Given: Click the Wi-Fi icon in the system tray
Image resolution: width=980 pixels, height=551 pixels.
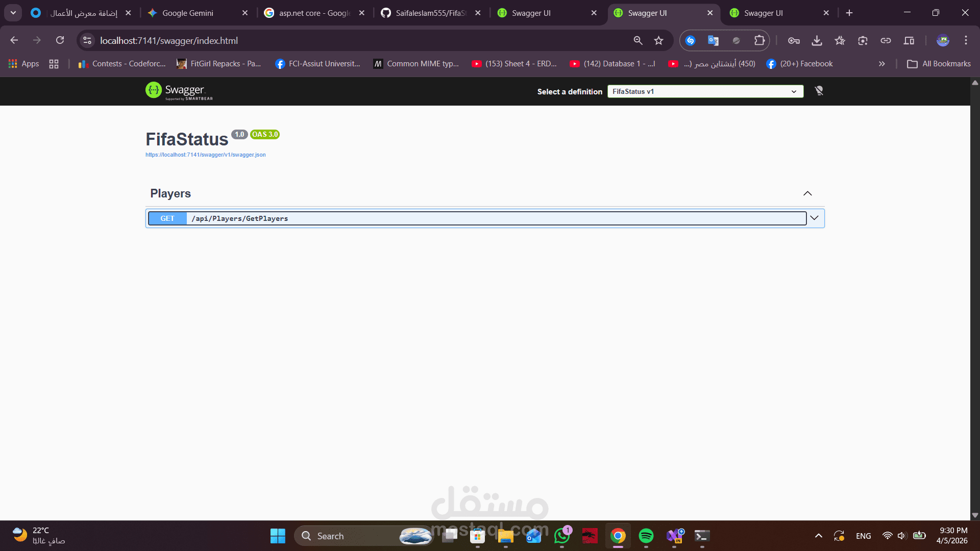Looking at the screenshot, I should click(x=887, y=536).
